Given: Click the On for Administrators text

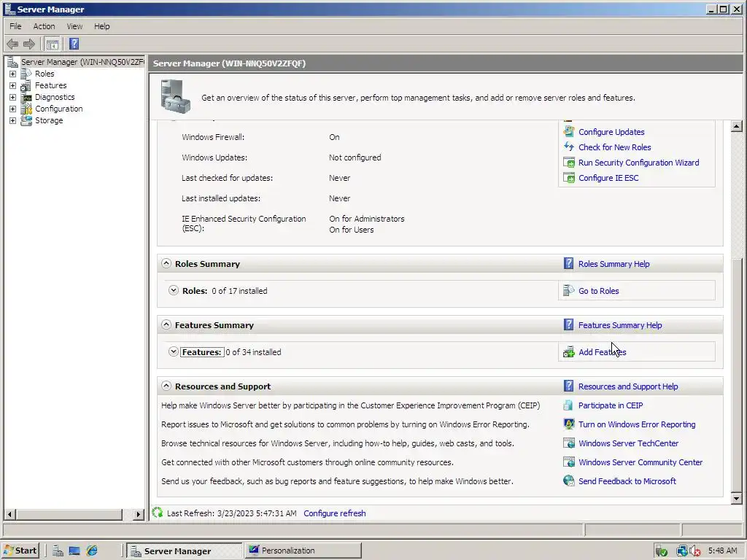Looking at the screenshot, I should 367,219.
